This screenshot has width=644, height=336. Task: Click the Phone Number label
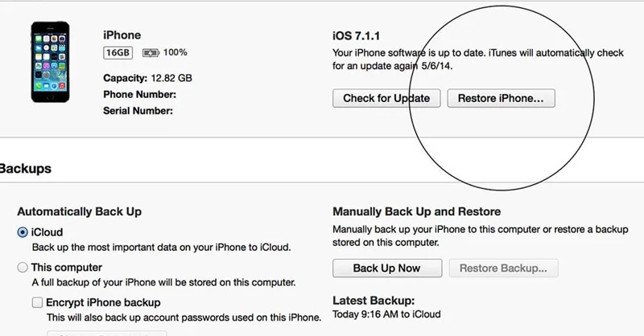click(139, 94)
